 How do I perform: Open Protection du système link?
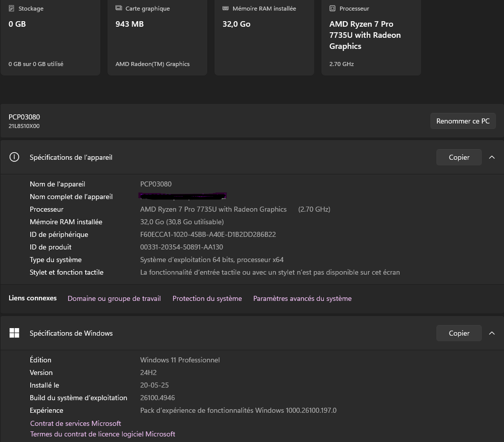[207, 298]
